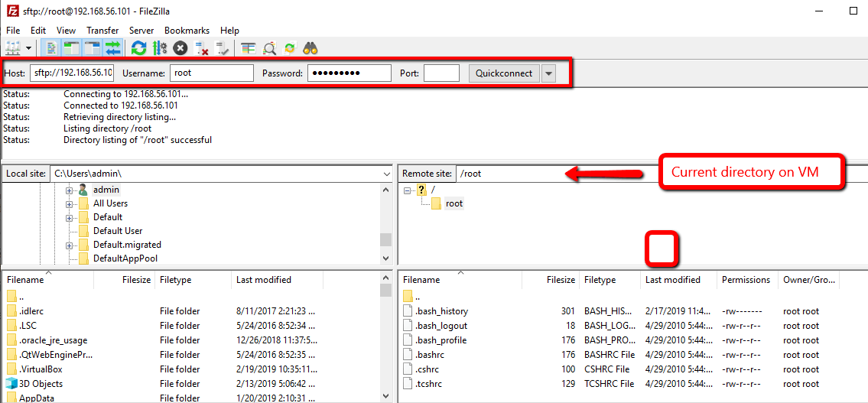Open the Site Manager dropdown arrow
Viewport: 868px width, 403px height.
(29, 49)
